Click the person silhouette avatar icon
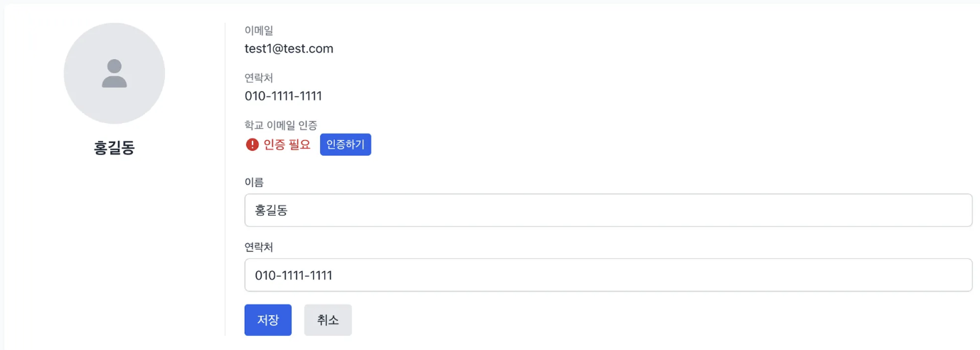 tap(114, 73)
